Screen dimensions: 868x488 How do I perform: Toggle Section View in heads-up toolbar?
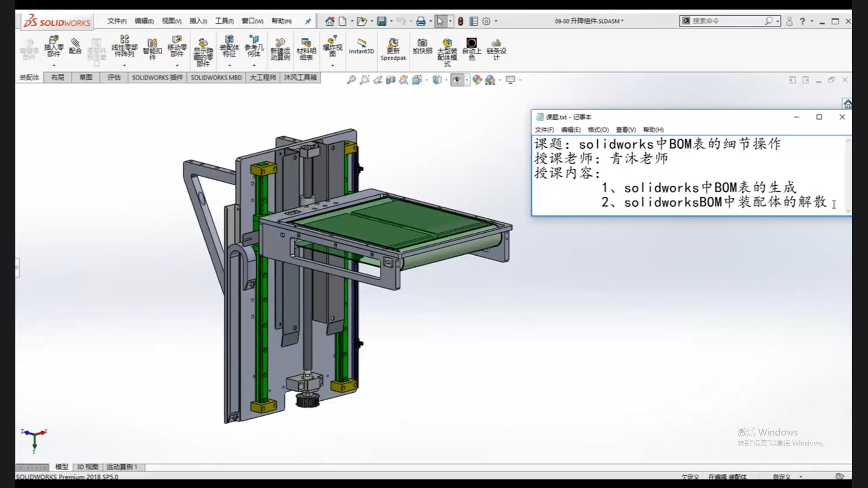(x=391, y=80)
